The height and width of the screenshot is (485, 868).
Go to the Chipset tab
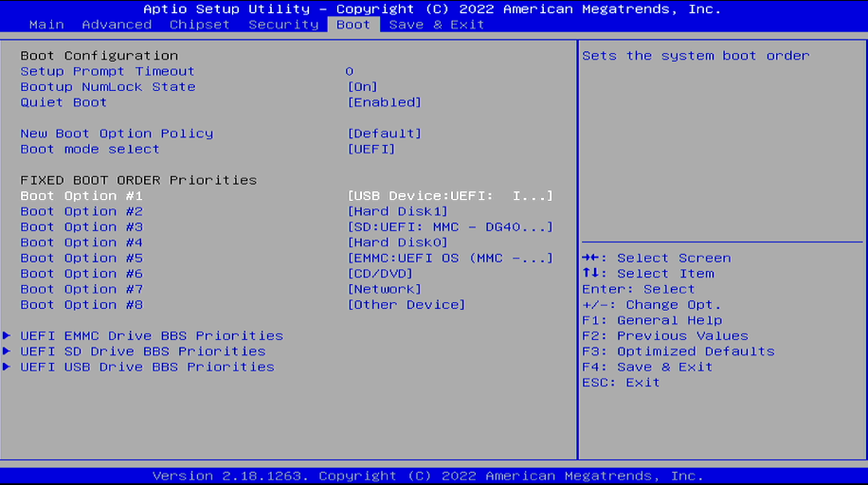tap(199, 25)
